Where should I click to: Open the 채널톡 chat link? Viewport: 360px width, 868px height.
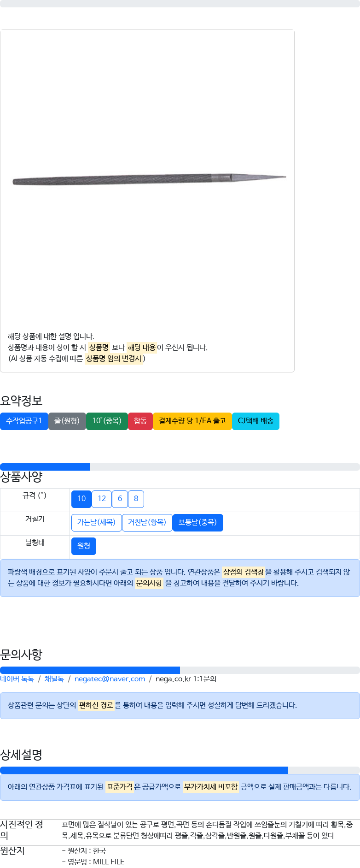pos(54,679)
